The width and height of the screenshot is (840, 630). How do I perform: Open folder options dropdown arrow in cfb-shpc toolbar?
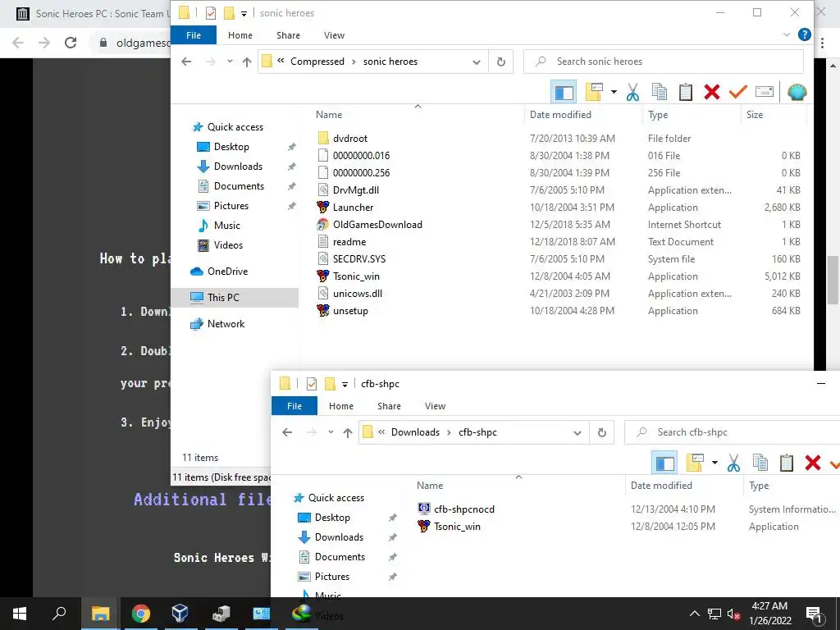coord(714,463)
